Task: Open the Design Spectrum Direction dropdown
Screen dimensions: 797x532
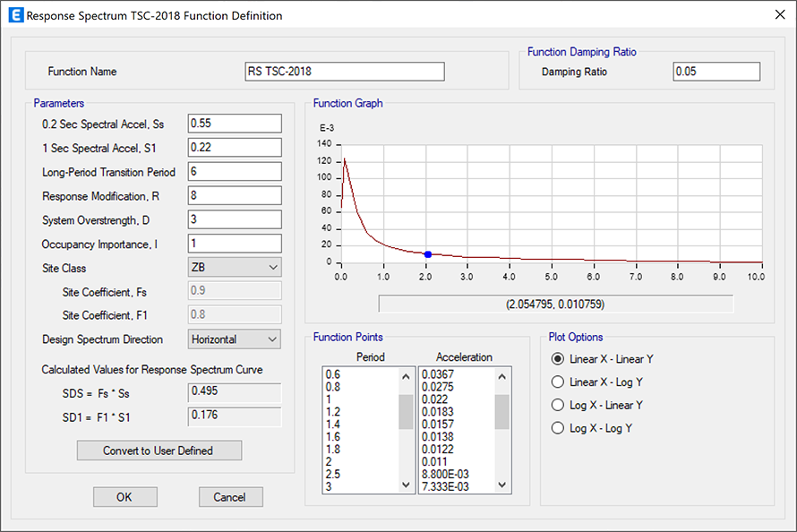Action: pyautogui.click(x=235, y=339)
